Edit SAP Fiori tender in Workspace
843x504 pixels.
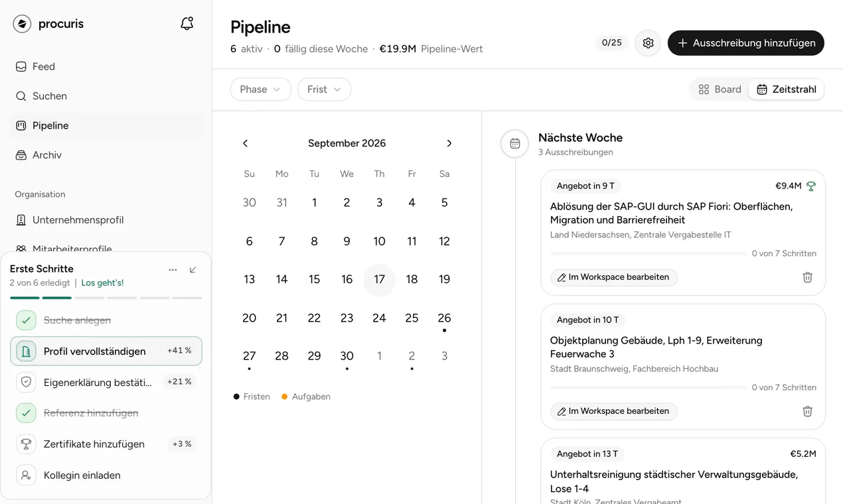point(613,277)
